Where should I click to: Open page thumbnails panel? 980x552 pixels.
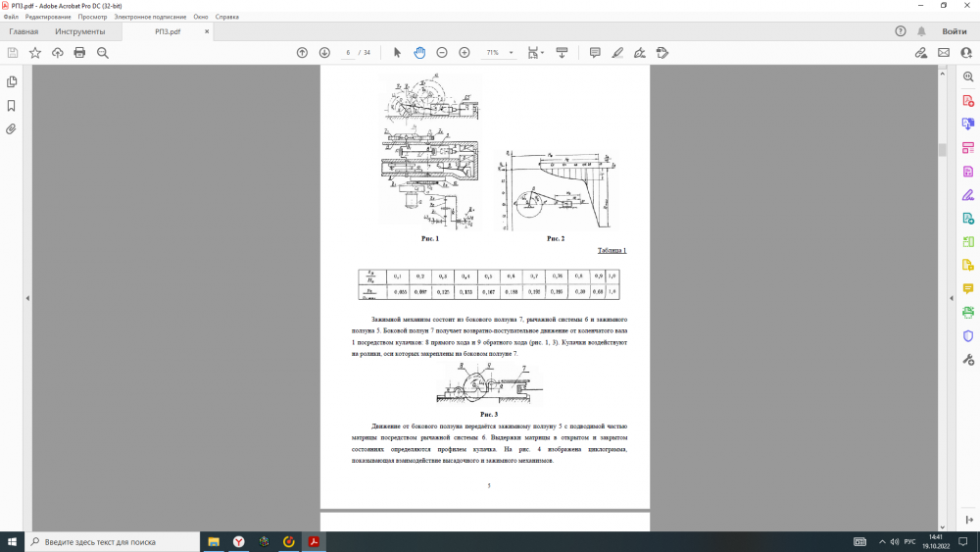coord(11,82)
